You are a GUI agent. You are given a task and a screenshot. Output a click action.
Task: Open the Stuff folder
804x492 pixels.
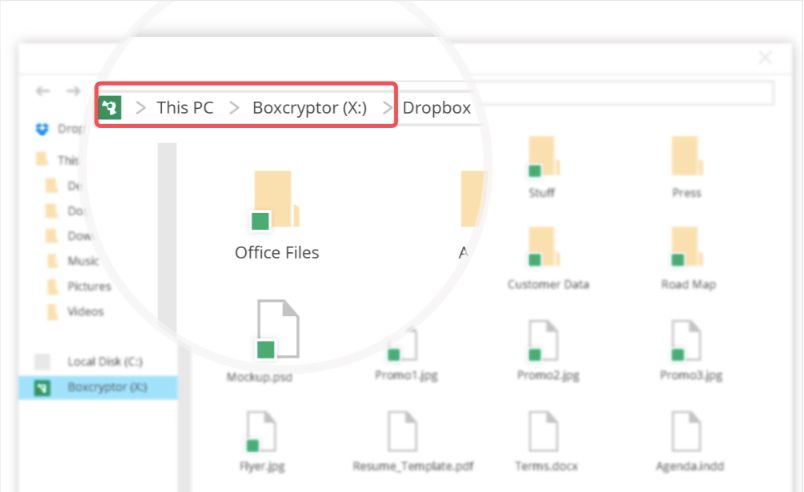[542, 168]
